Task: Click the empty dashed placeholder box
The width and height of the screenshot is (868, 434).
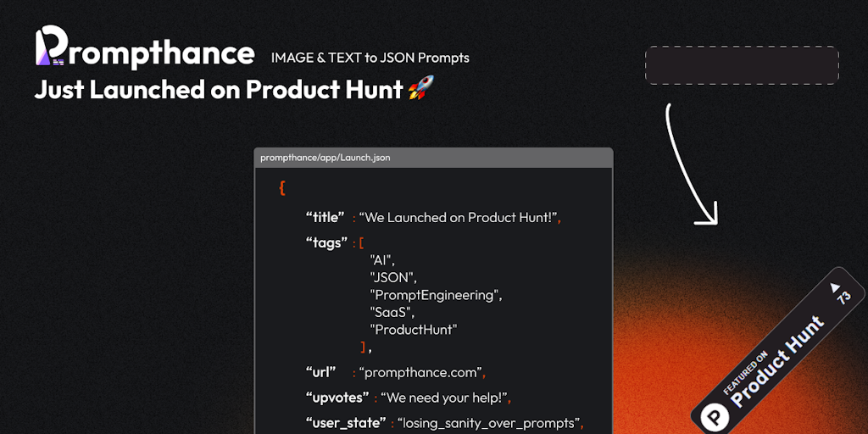Action: point(742,65)
